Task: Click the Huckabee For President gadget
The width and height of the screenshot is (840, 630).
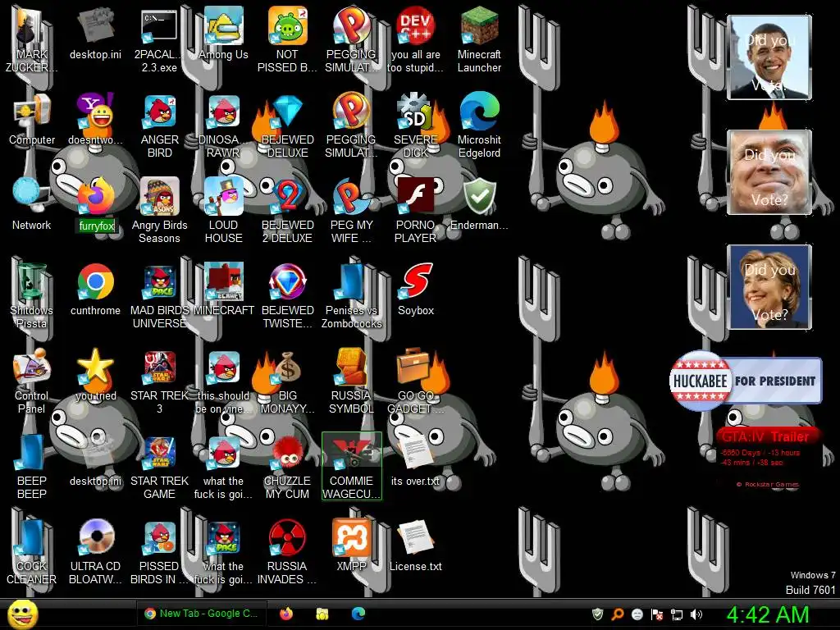Action: (x=745, y=381)
